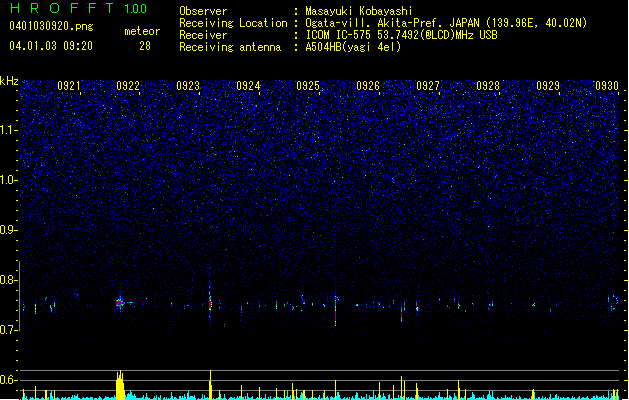Click the 0921 time marker
Image resolution: width=629 pixels, height=400 pixels.
[69, 86]
